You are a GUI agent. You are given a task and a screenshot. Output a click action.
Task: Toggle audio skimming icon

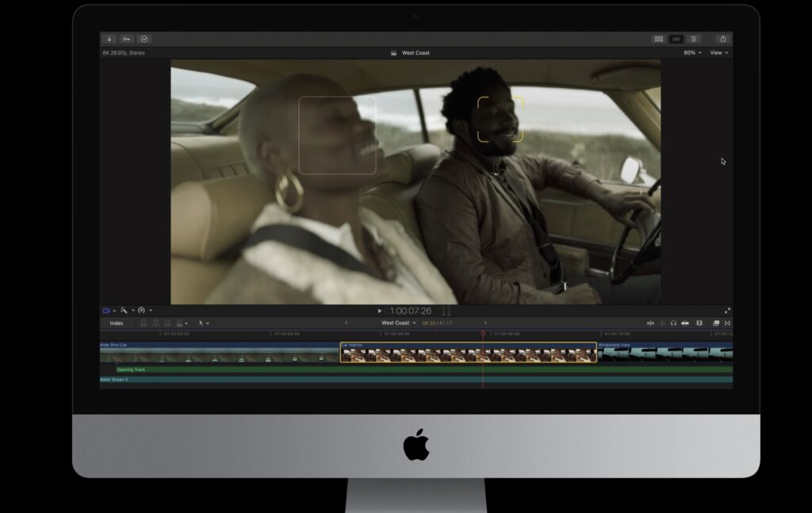click(x=662, y=323)
